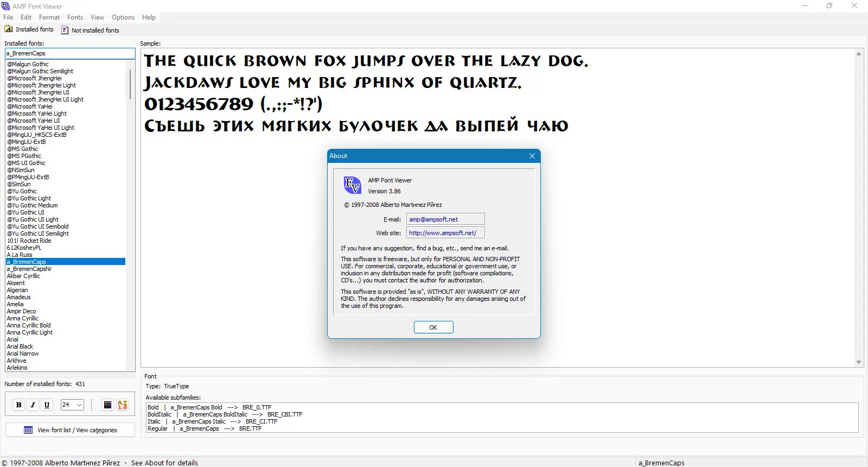
Task: Click the FV logo in About dialog
Action: (x=353, y=185)
